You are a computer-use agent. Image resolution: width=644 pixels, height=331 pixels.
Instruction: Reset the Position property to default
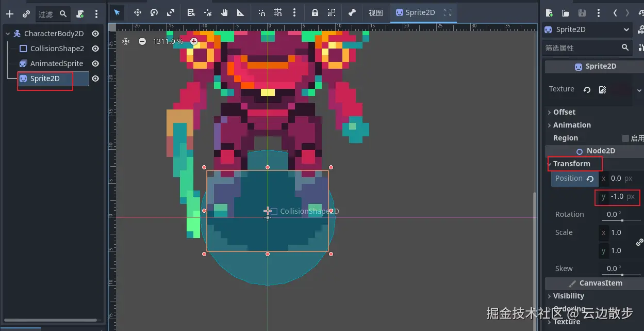pyautogui.click(x=590, y=179)
